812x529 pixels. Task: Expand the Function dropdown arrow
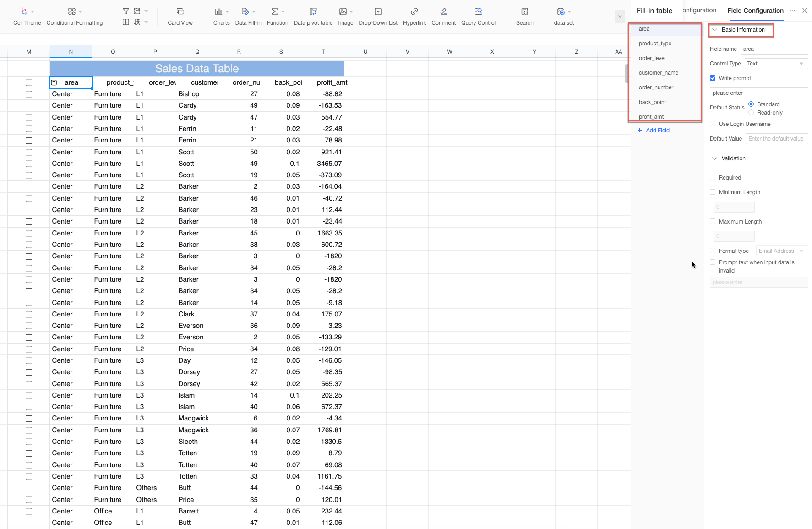click(283, 11)
